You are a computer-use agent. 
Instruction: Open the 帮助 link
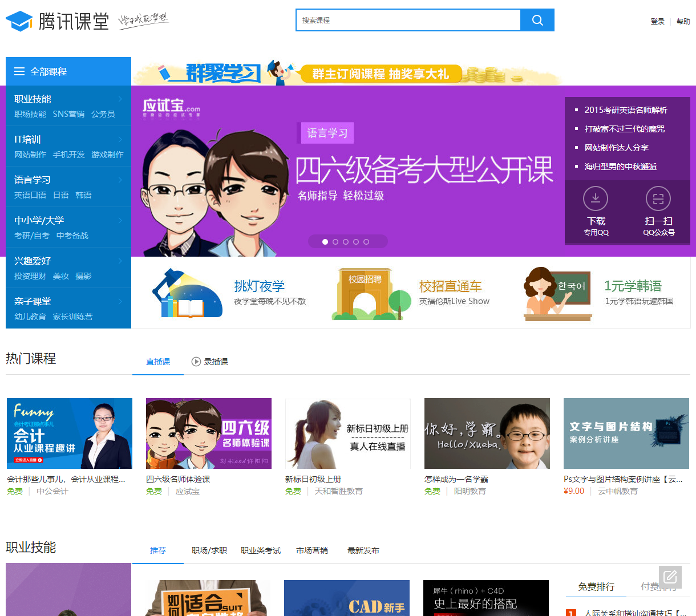pos(683,21)
